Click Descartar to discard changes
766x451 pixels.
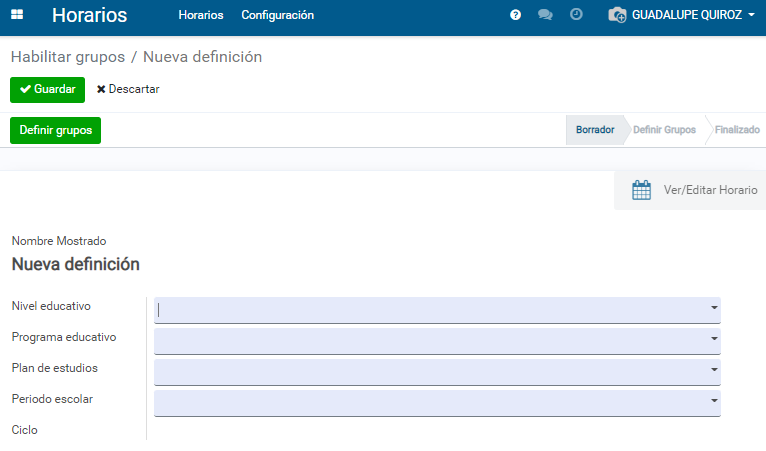128,89
